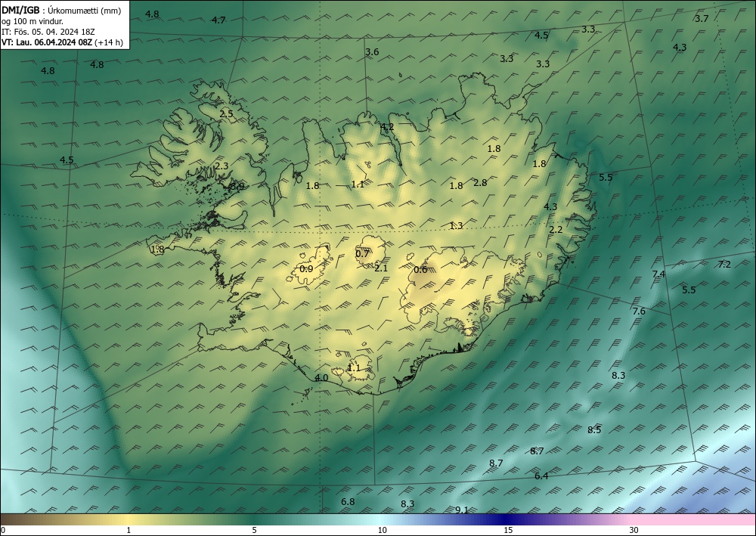This screenshot has width=756, height=536.
Task: Click the 6.8 value label
Action: tap(348, 502)
